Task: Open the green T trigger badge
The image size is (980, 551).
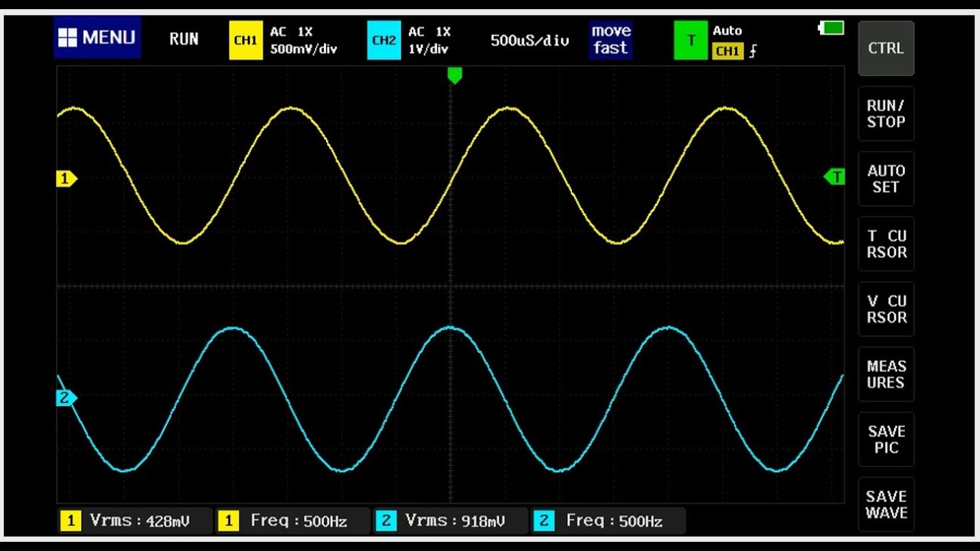Action: click(x=691, y=40)
